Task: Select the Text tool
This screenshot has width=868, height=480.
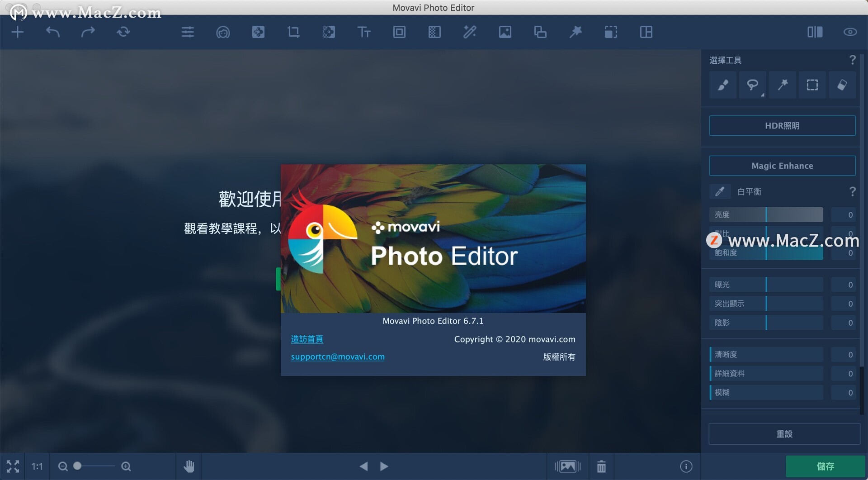Action: point(364,32)
